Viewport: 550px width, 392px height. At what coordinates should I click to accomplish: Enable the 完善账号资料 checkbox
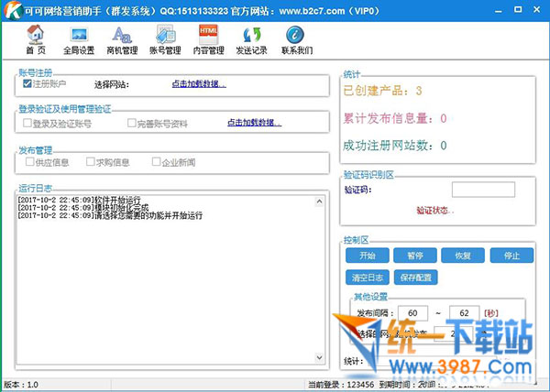pyautogui.click(x=133, y=123)
